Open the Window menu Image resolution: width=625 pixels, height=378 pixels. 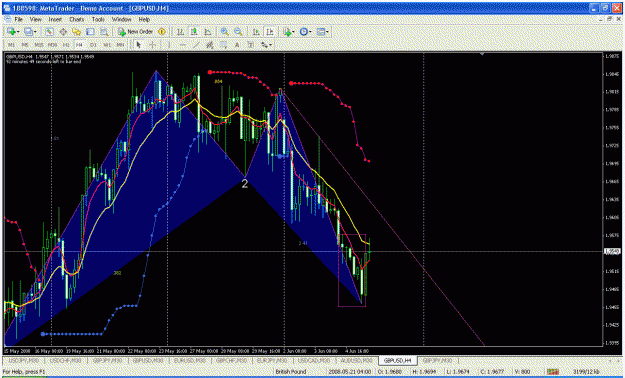coord(122,19)
